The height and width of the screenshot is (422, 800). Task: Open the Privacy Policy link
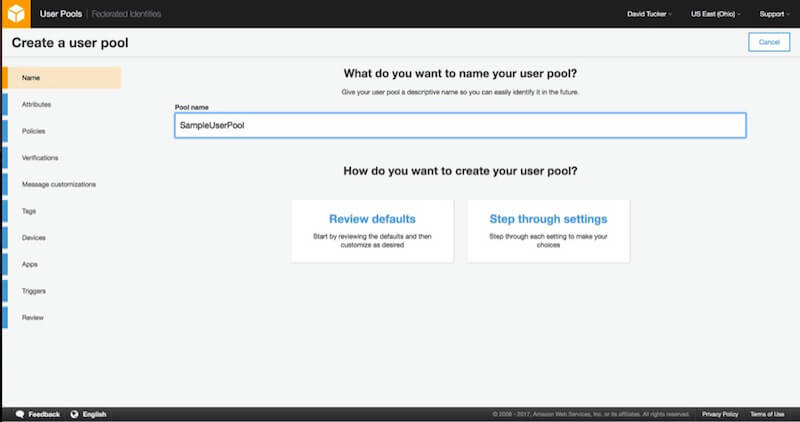720,414
